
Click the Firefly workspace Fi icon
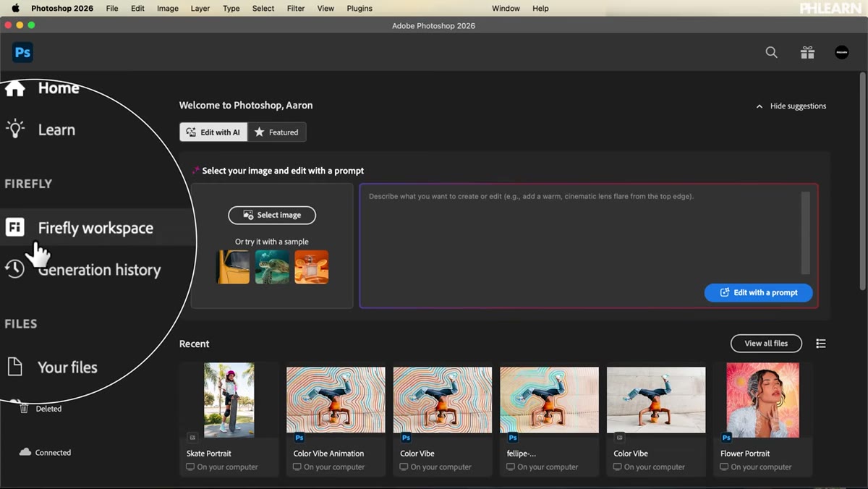tap(14, 227)
